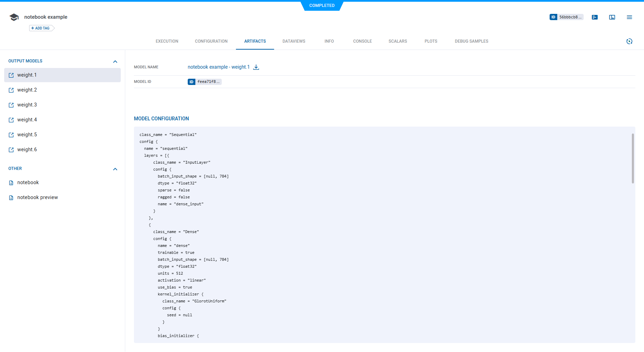Collapse the Other artifacts section
Viewport: 644px width, 352px height.
(x=115, y=169)
